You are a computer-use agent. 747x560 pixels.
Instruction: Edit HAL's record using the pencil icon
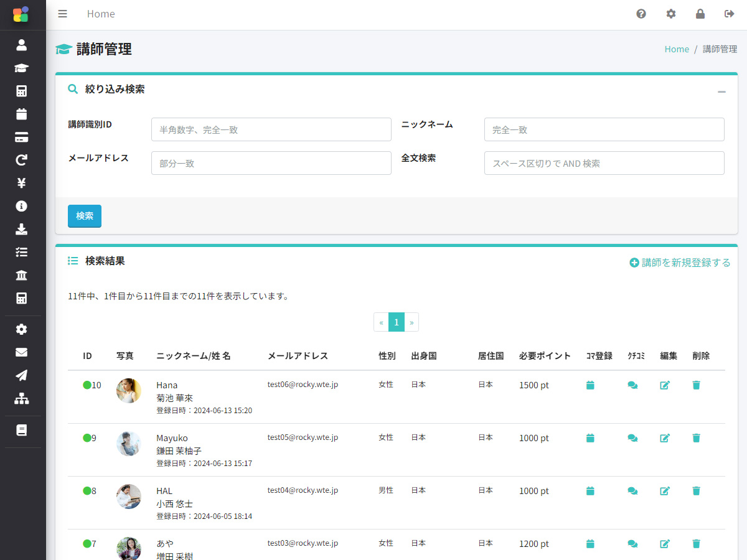(x=664, y=490)
